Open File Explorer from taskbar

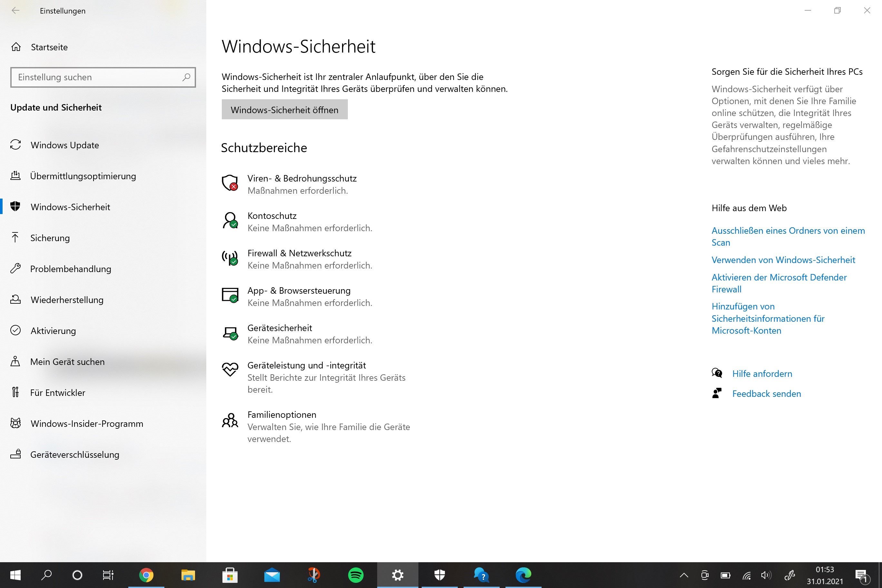click(188, 575)
